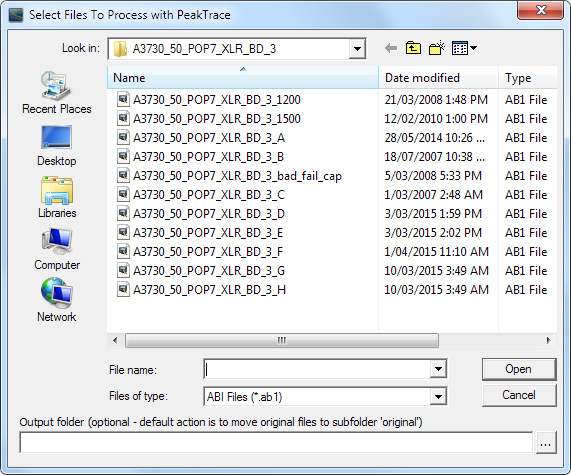This screenshot has width=571, height=475.
Task: Select file A3730_50_POP7_XLR_BD_3_E
Action: pos(208,232)
